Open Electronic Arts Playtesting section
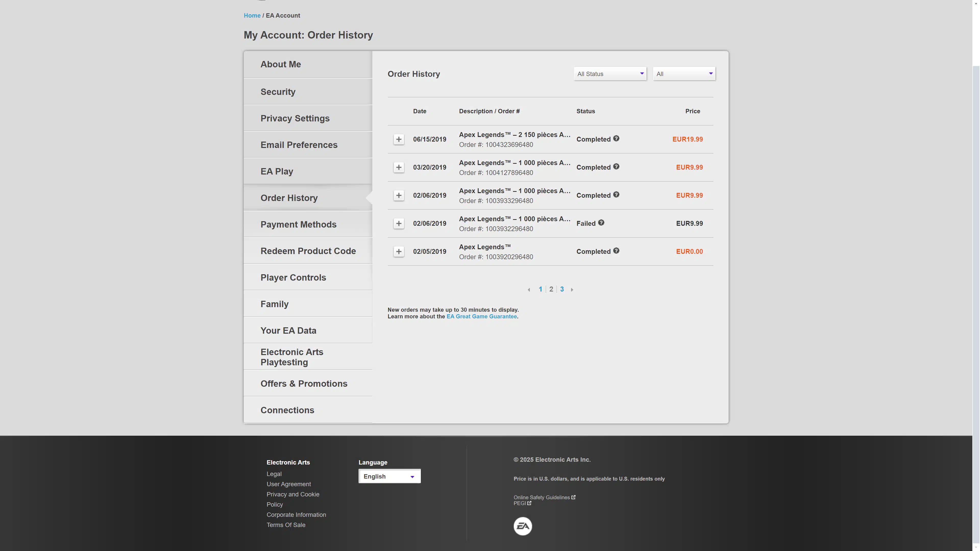The width and height of the screenshot is (980, 551). pos(308,357)
